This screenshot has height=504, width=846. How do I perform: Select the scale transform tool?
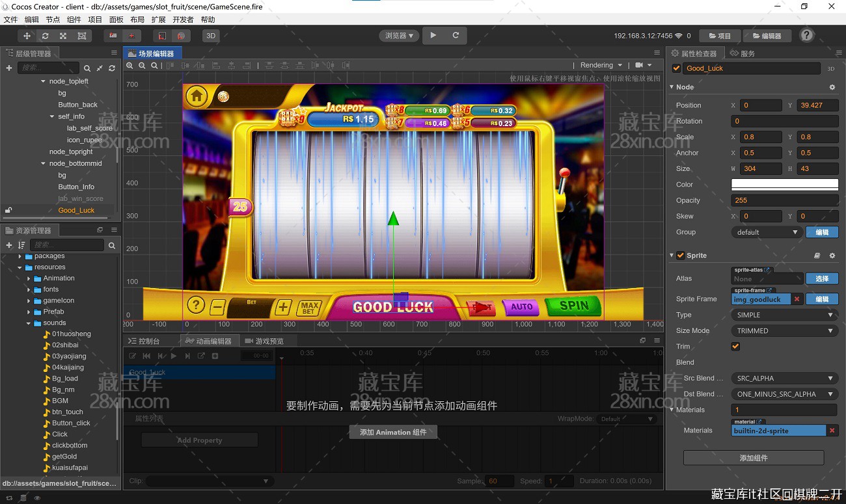[x=63, y=36]
